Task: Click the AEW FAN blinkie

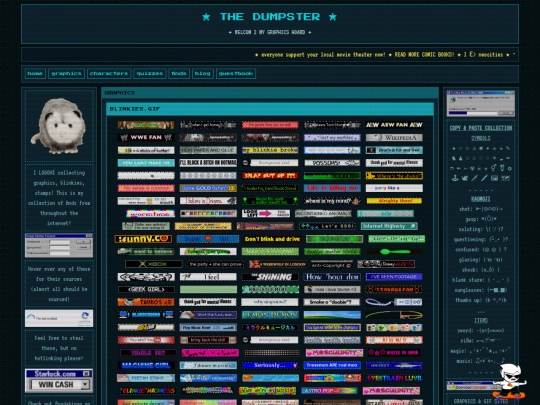Action: (394, 125)
